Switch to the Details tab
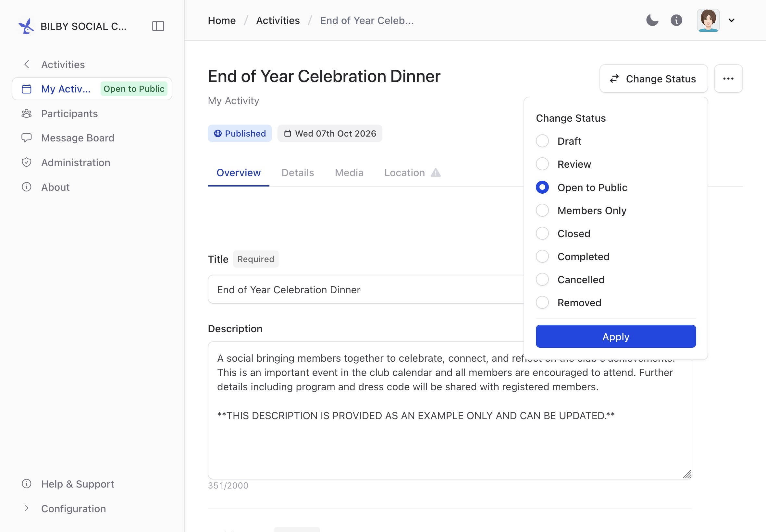 coord(298,173)
